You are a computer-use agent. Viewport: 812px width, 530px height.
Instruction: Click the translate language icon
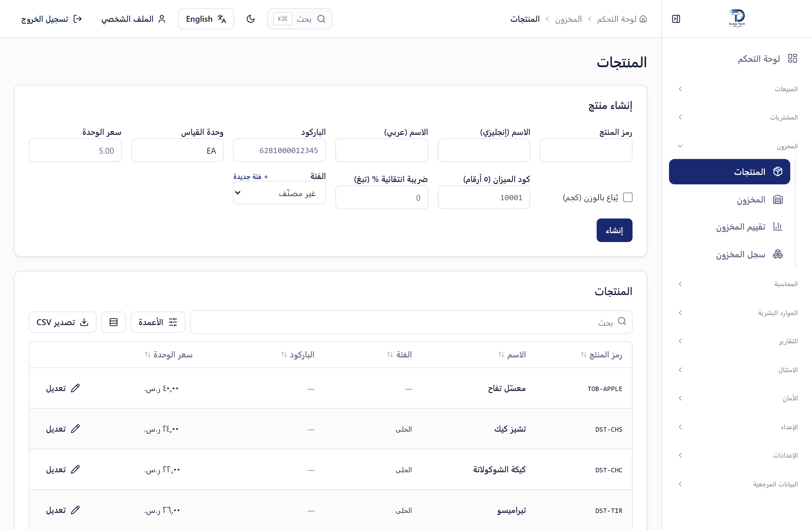pyautogui.click(x=222, y=19)
